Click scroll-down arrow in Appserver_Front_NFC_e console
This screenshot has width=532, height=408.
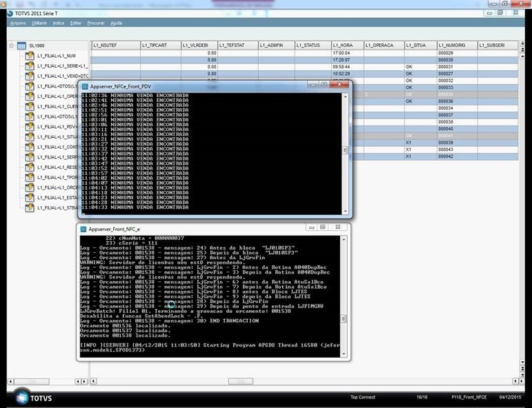pos(344,354)
